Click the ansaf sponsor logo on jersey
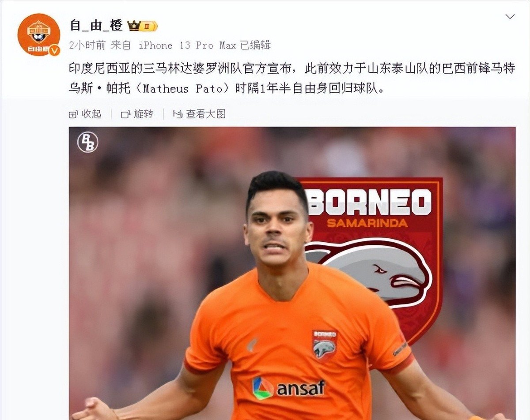Screen dimensions: 530x420 pyautogui.click(x=288, y=388)
